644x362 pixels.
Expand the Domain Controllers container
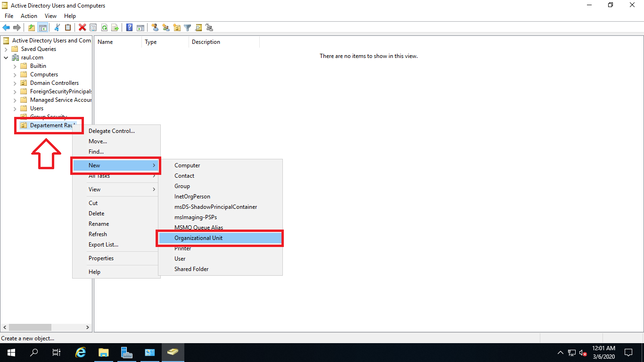coord(15,82)
